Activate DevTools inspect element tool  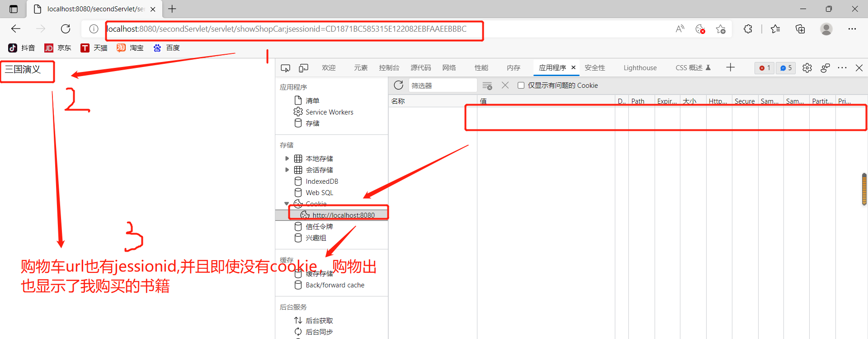pyautogui.click(x=285, y=68)
